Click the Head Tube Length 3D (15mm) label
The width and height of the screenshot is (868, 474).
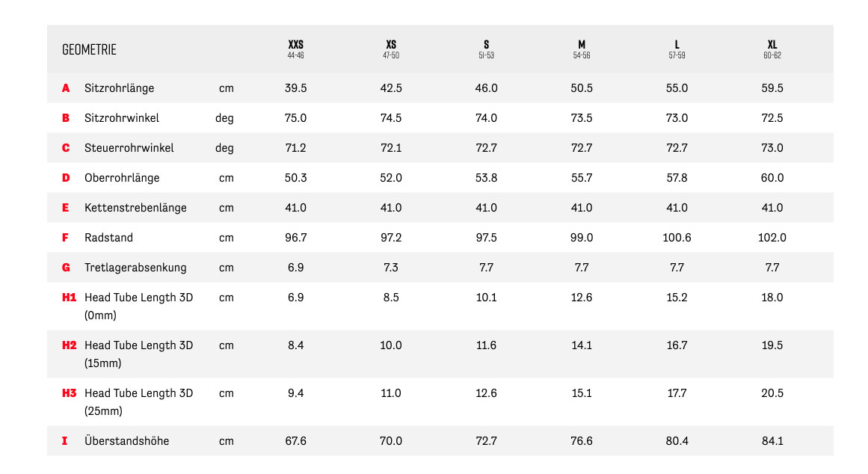coord(138,354)
